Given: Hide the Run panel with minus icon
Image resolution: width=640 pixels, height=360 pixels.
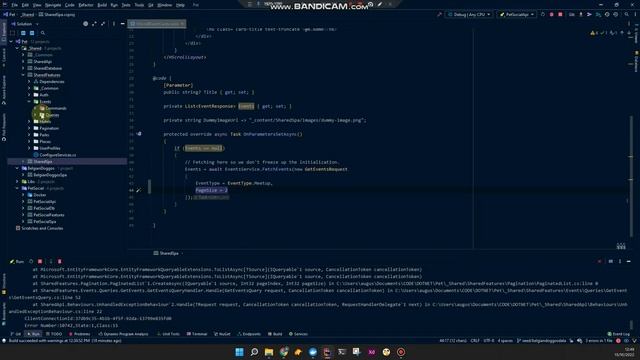Looking at the screenshot, I should 629,262.
